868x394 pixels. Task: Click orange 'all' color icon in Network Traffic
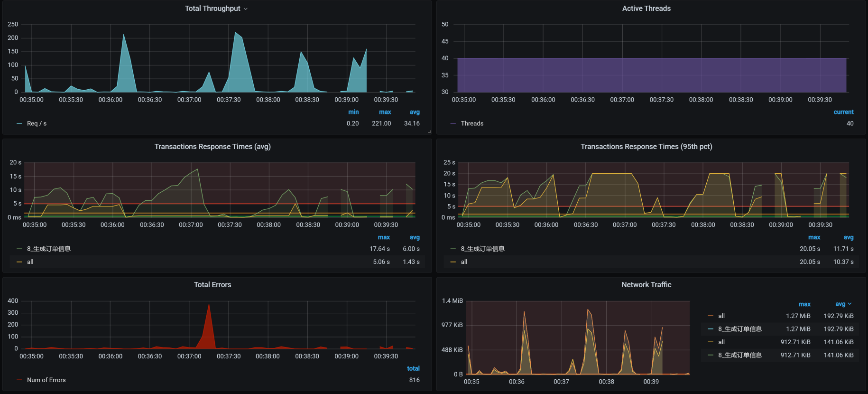(711, 316)
